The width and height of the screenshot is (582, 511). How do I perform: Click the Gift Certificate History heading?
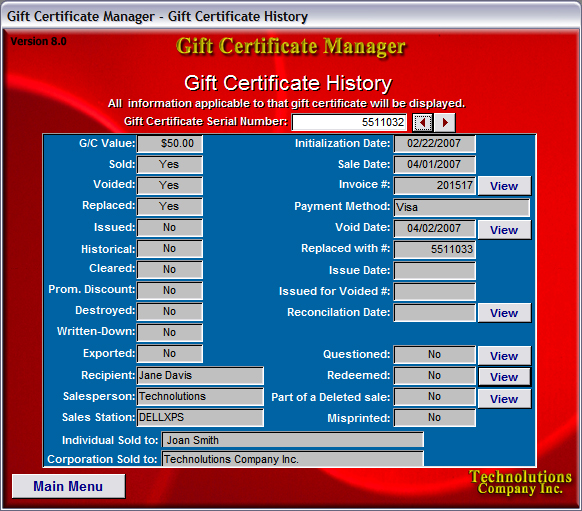(288, 83)
